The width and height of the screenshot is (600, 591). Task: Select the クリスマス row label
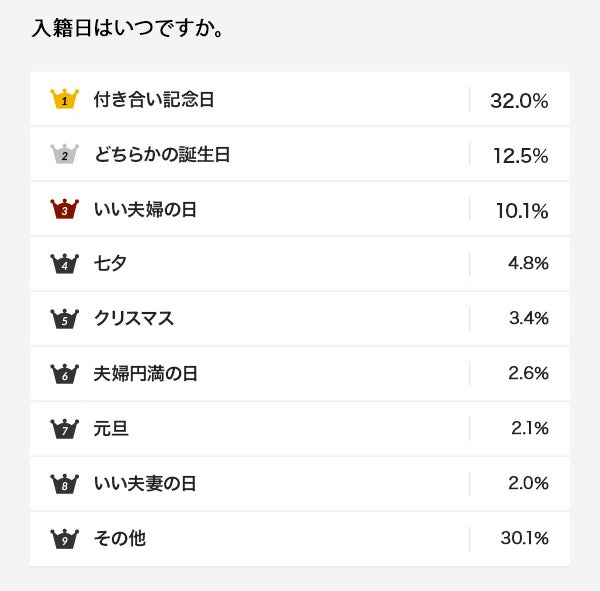click(134, 319)
